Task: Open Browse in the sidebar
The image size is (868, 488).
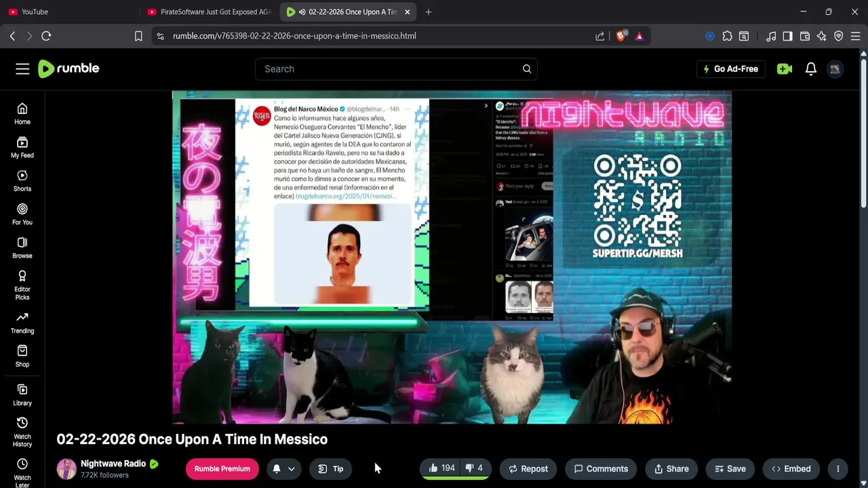Action: coord(22,248)
